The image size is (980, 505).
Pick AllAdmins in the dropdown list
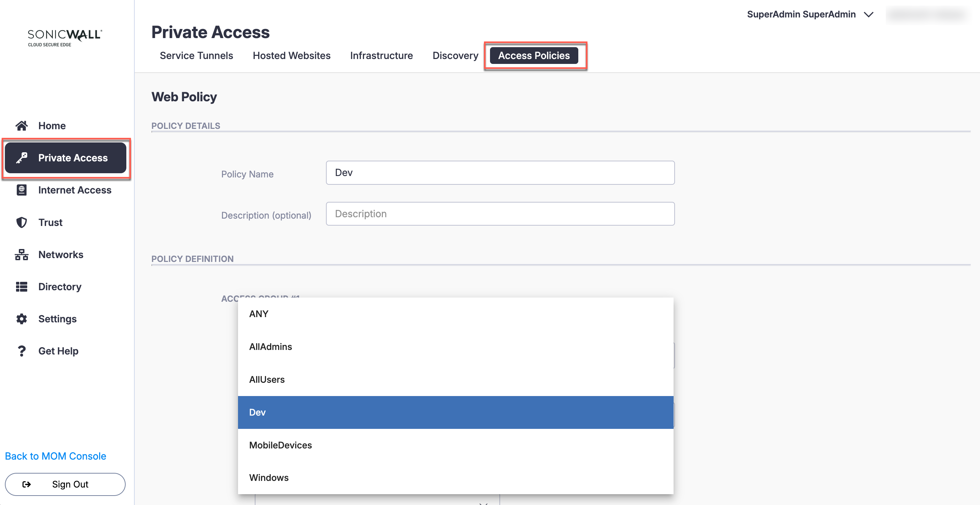point(455,347)
